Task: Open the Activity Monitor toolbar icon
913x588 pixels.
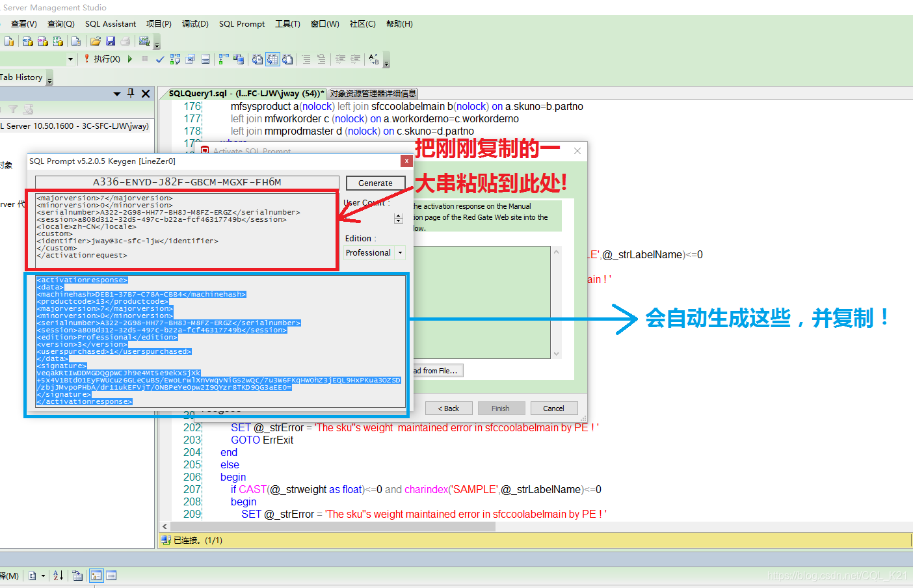Action: 144,42
